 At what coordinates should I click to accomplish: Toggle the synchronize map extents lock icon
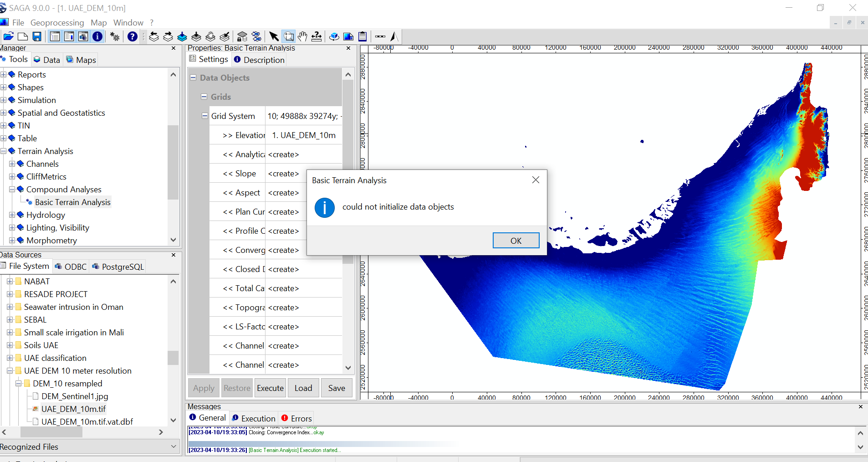pyautogui.click(x=242, y=36)
